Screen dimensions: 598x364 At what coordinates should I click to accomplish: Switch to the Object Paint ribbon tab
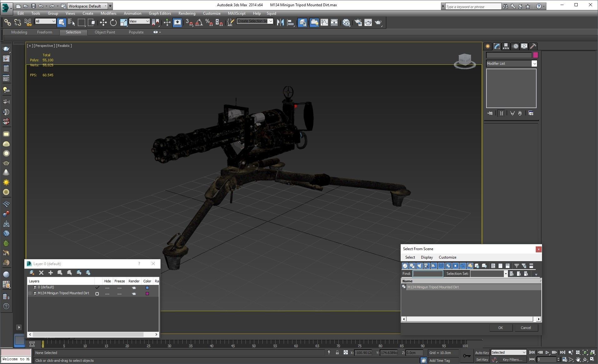105,32
